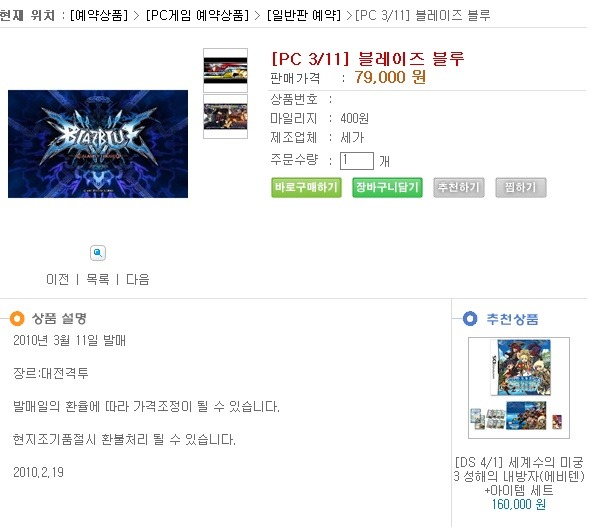
Task: Click the 주문수량 quantity input field
Action: (x=357, y=161)
